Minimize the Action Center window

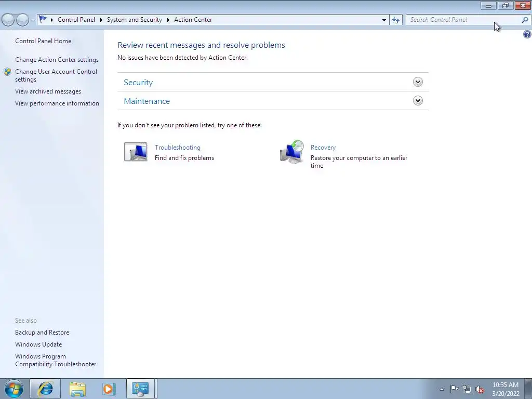click(488, 5)
